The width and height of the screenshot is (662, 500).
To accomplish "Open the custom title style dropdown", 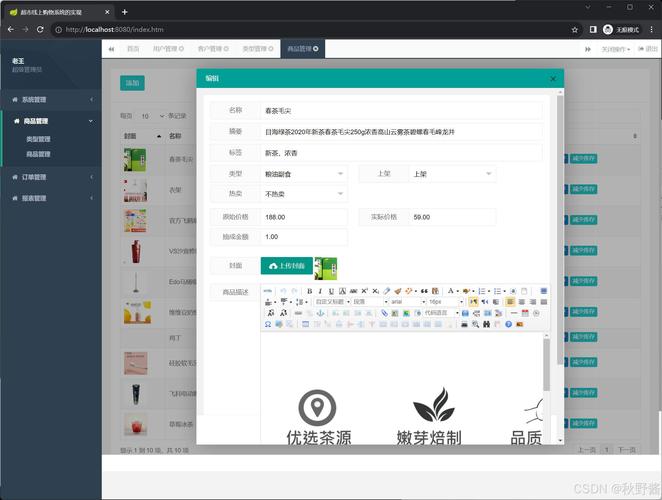I will pos(332,302).
